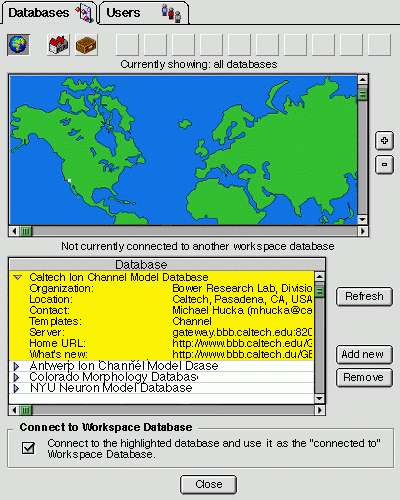Switch to the Users tab

(x=144, y=13)
